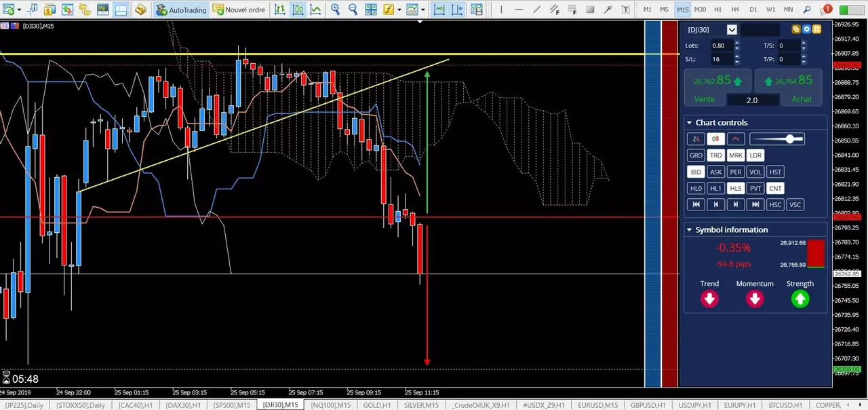The width and height of the screenshot is (868, 410).
Task: Open the templates dropdown arrow
Action: 423,10
